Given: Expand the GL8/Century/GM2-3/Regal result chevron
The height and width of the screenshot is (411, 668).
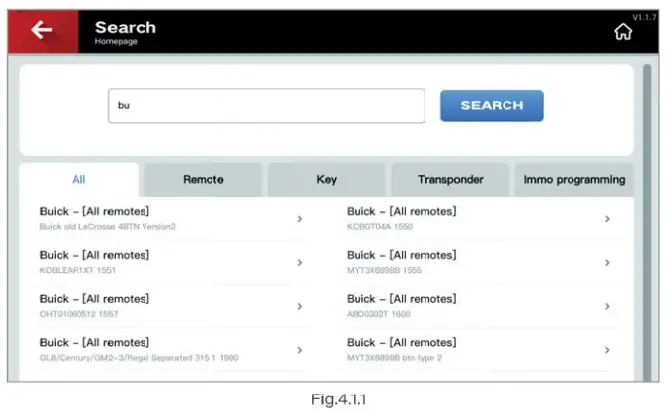Looking at the screenshot, I should [299, 350].
